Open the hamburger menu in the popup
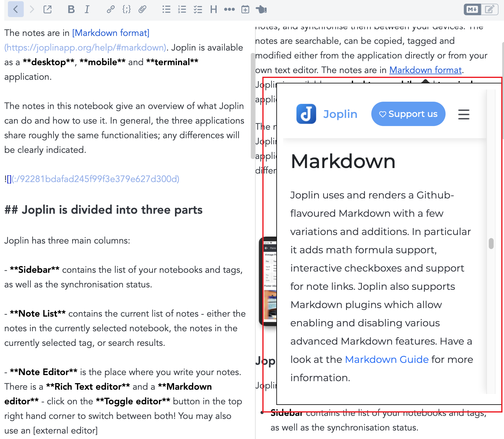 pyautogui.click(x=464, y=114)
